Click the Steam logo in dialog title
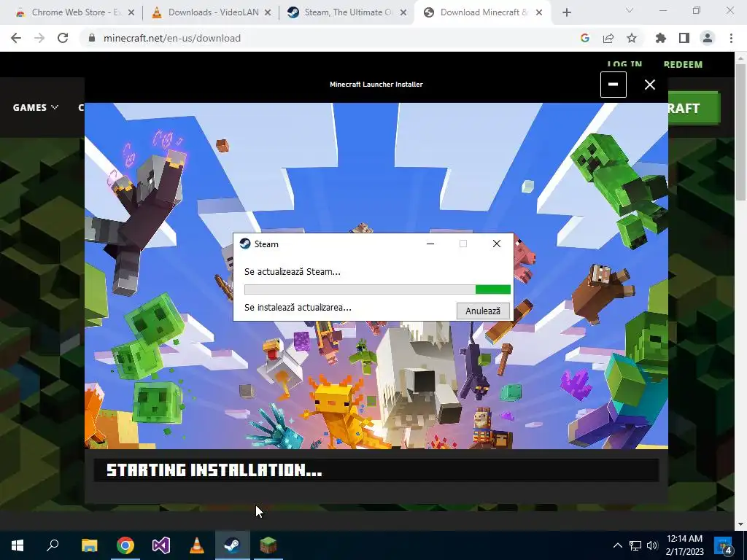The height and width of the screenshot is (560, 747). tap(245, 244)
